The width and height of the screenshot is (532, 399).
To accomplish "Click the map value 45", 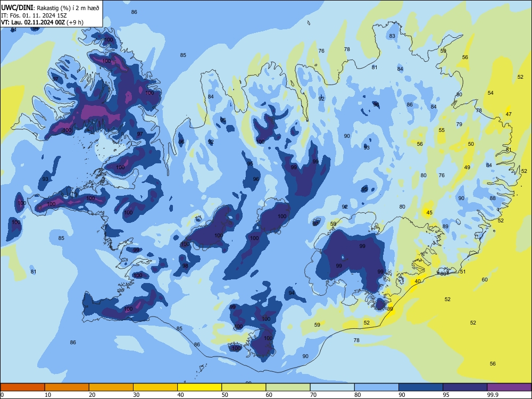I will coord(429,213).
